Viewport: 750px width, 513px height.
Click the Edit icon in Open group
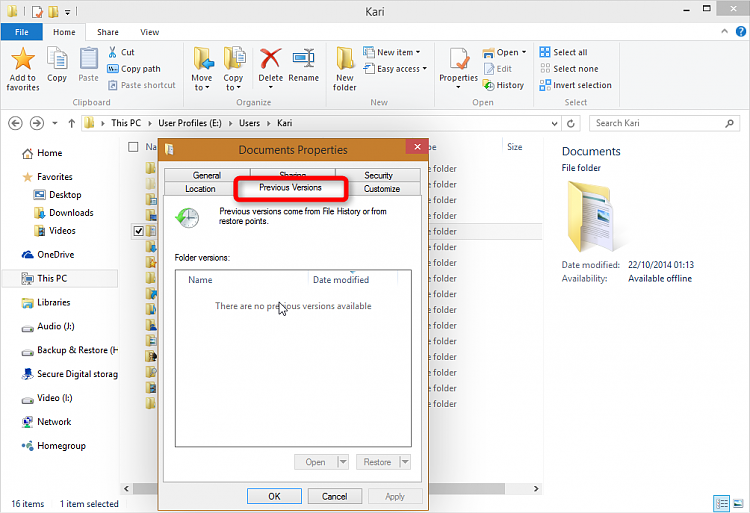coord(489,69)
